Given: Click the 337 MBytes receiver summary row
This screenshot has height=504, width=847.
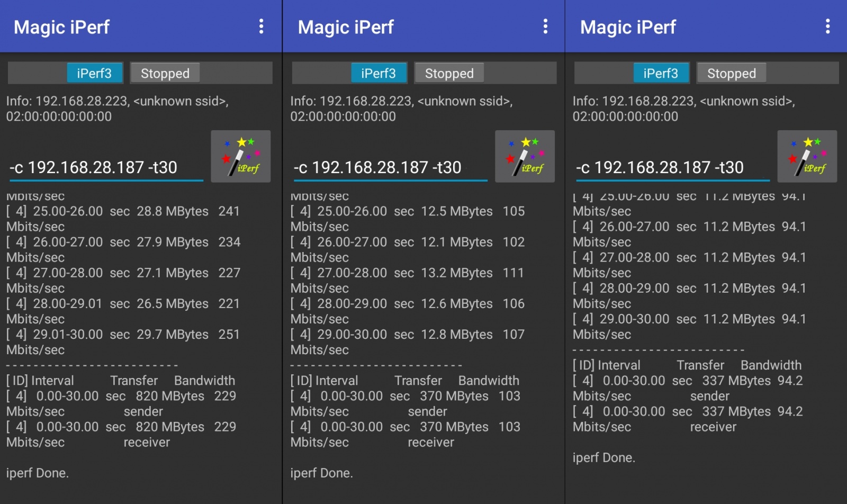Looking at the screenshot, I should (x=688, y=419).
